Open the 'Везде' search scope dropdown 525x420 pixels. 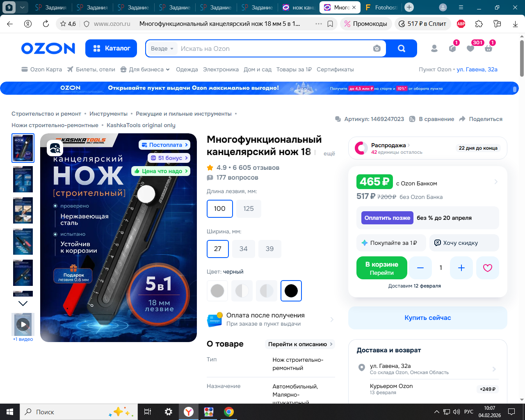click(162, 48)
